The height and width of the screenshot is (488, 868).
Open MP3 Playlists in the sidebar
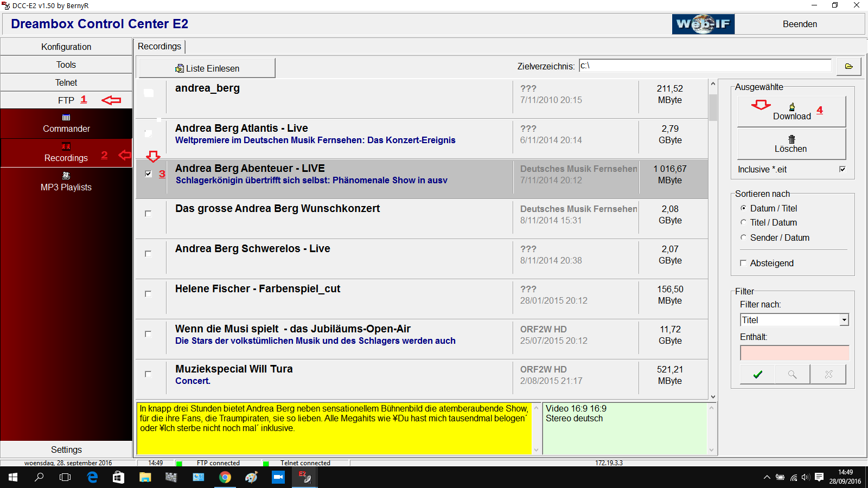[66, 182]
